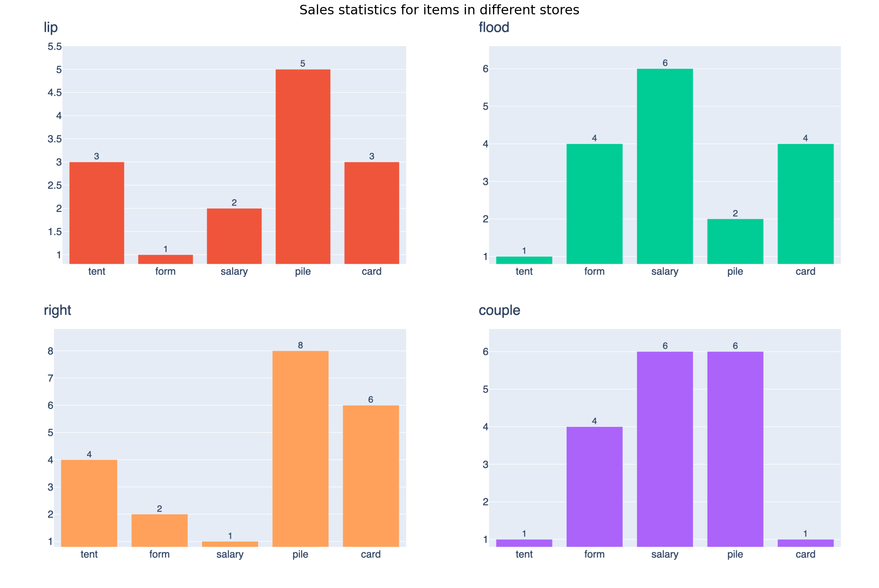Click the 'pile' axis label under the couple chart
The height and width of the screenshot is (588, 879).
click(735, 554)
